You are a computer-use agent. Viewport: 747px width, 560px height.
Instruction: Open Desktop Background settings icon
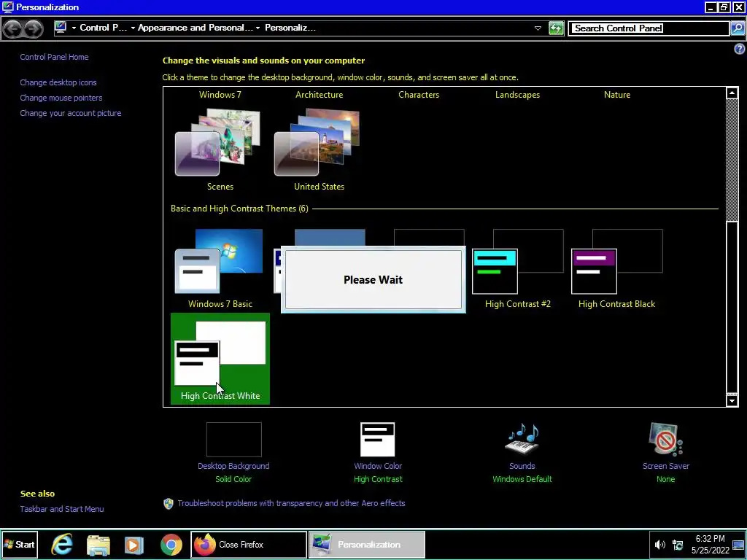click(x=234, y=440)
